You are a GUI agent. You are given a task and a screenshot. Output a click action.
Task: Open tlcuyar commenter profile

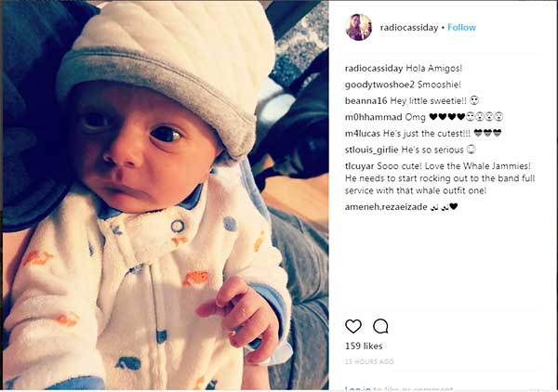[x=359, y=166]
